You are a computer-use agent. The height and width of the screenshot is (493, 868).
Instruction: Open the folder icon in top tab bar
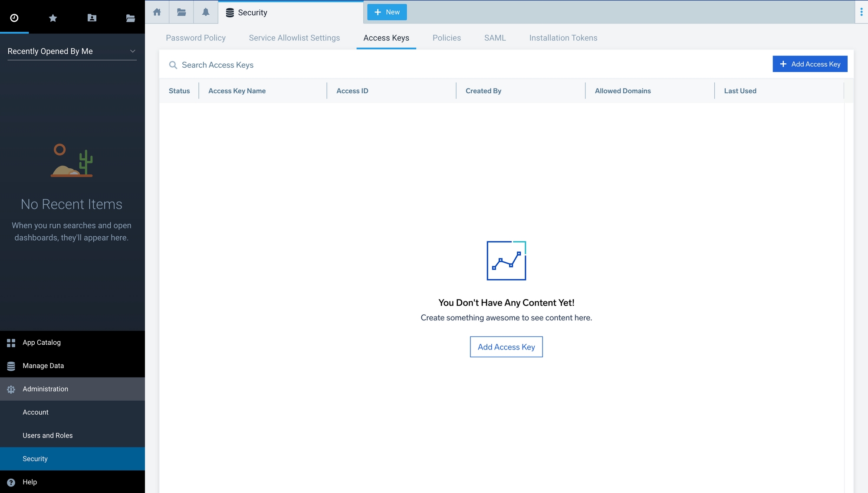click(181, 12)
